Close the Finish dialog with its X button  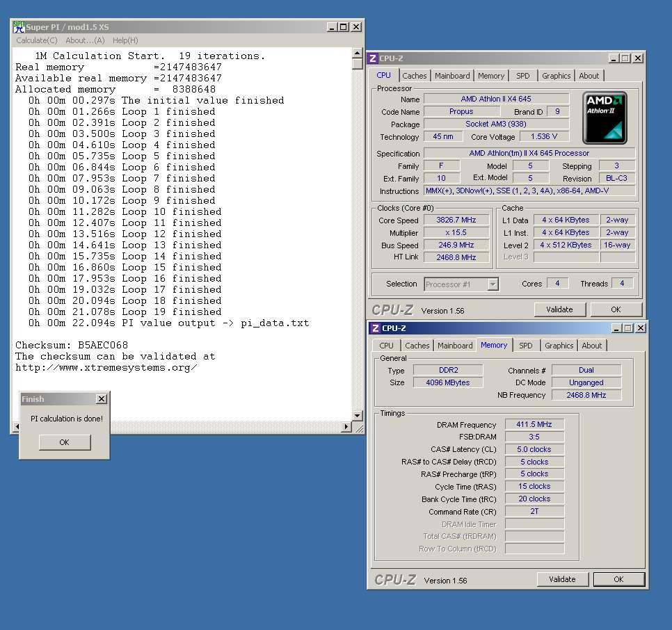(102, 398)
